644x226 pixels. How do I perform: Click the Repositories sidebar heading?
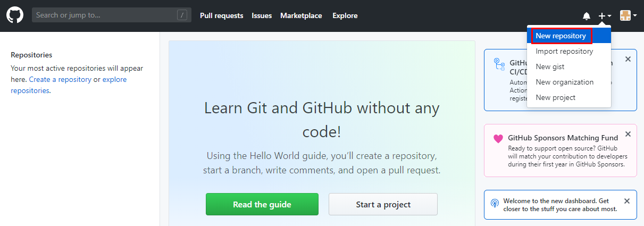31,55
